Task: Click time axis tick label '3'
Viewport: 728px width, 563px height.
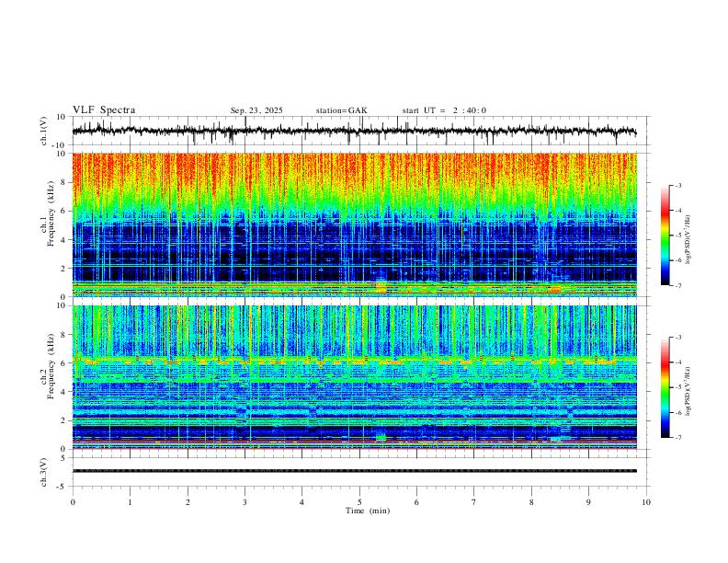Action: [x=245, y=502]
